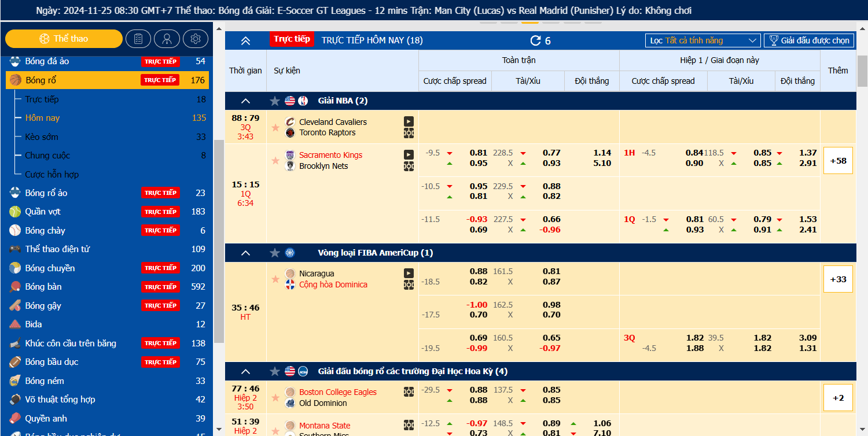
Task: Favorite the Vòng loại FIBA AmeriCup league star
Action: 275,253
